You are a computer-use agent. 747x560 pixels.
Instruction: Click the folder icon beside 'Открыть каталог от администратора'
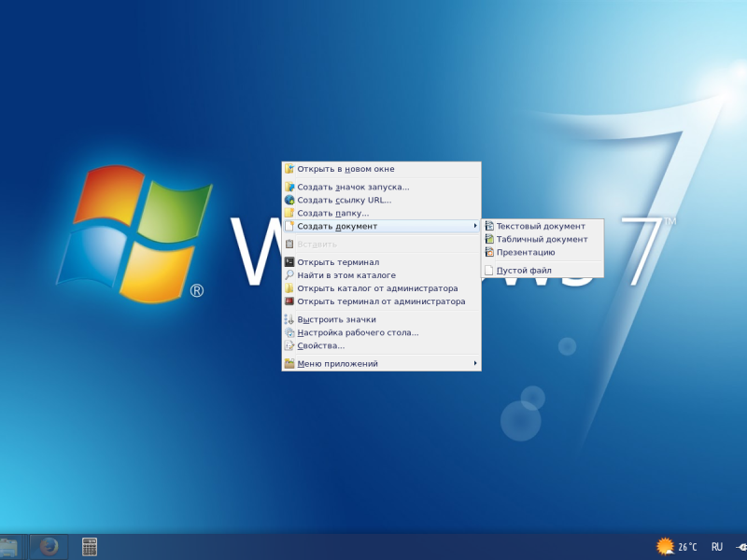(289, 288)
